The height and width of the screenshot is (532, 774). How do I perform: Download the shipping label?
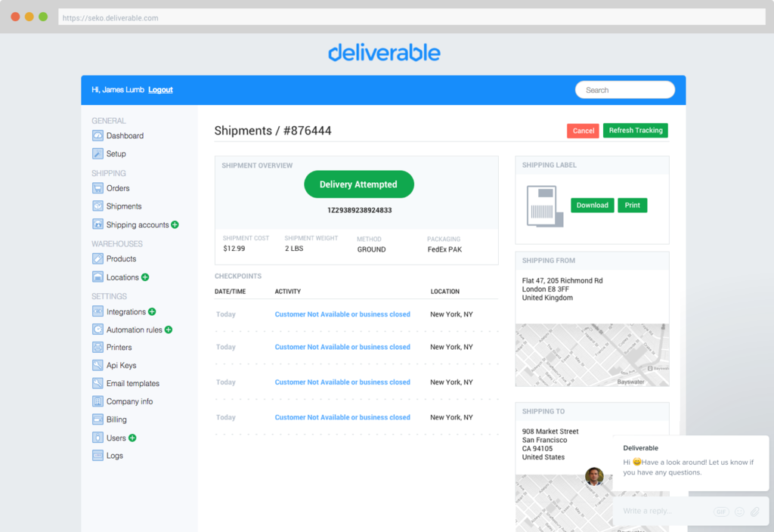coord(593,206)
